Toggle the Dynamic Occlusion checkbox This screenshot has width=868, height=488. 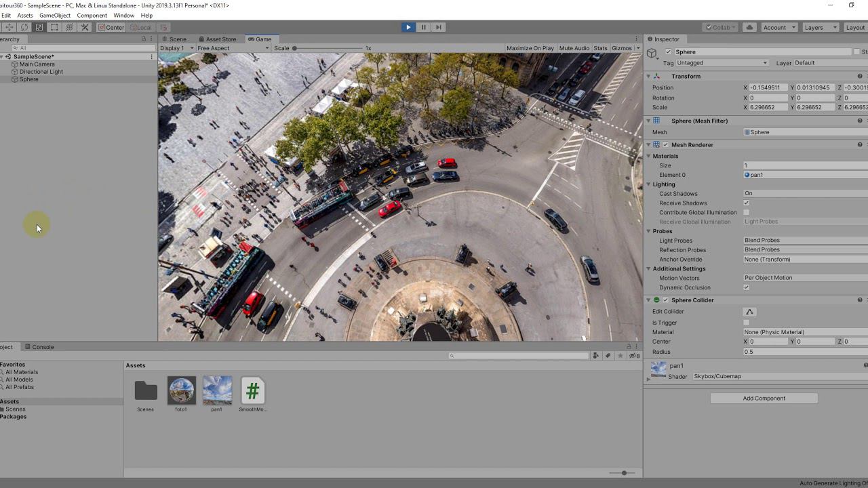tap(747, 287)
